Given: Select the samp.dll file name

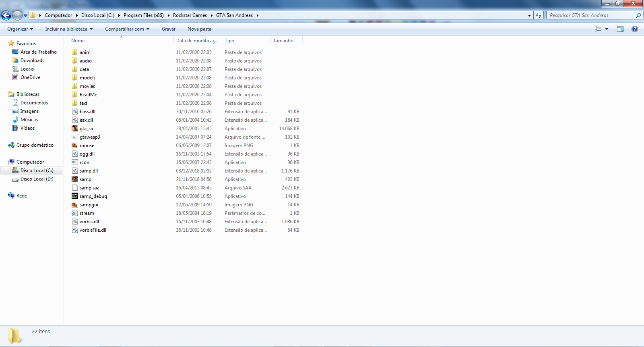Looking at the screenshot, I should [x=89, y=170].
